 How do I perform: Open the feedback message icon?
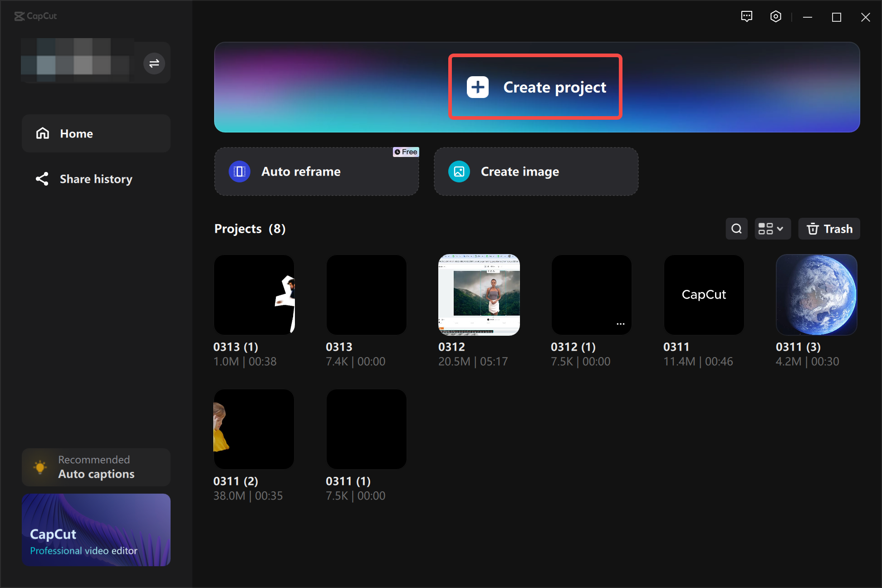(746, 16)
